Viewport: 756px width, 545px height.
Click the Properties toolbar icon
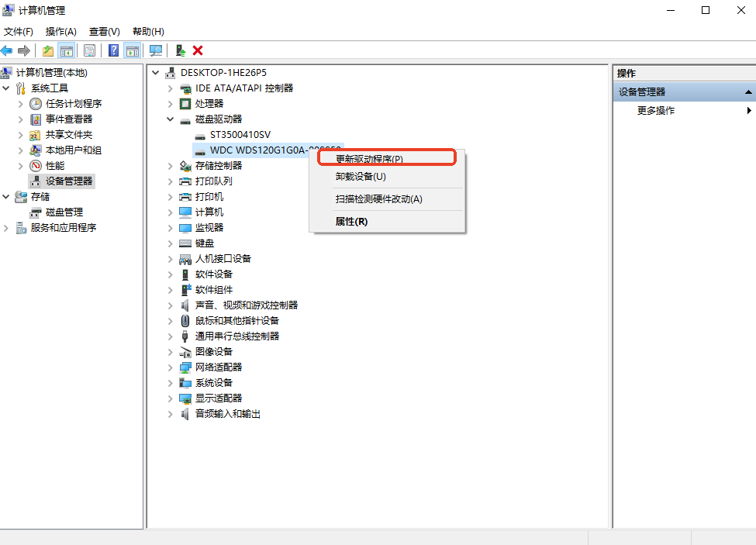click(89, 50)
